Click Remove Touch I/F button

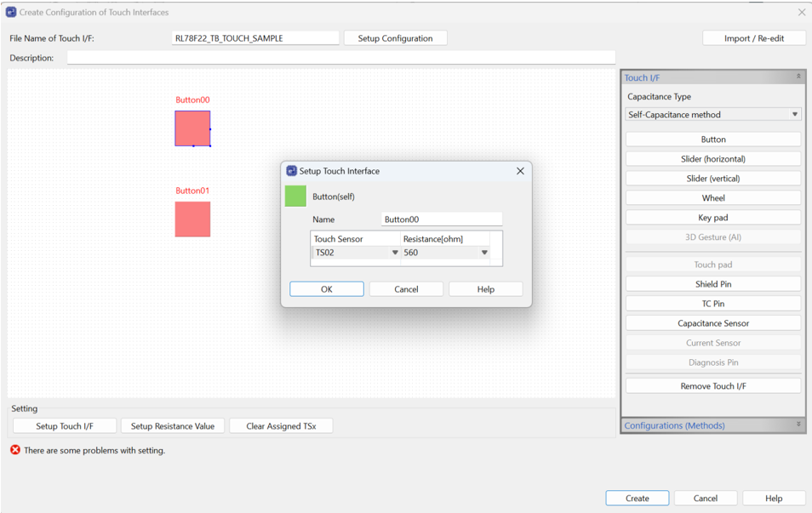coord(713,386)
